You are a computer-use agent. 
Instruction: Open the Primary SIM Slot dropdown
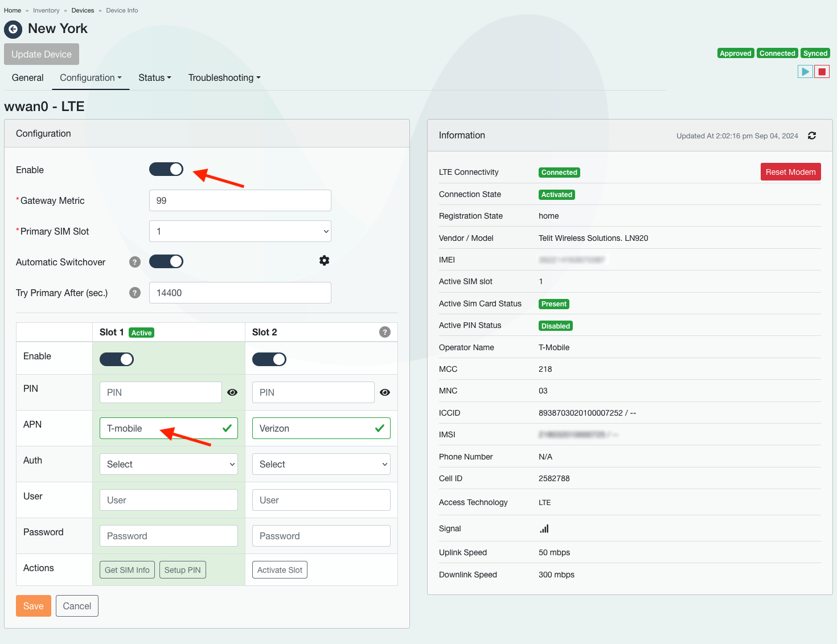(240, 231)
